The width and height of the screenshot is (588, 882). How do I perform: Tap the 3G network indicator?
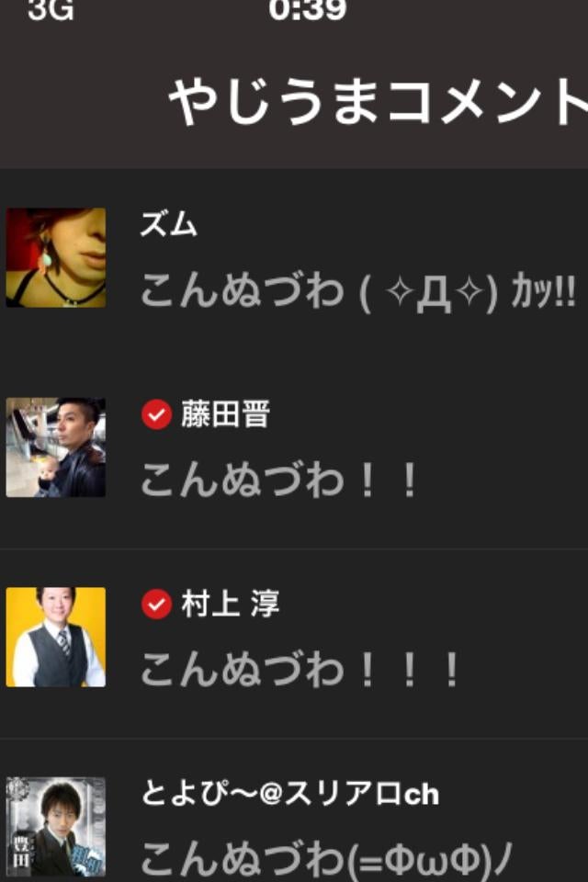pyautogui.click(x=51, y=9)
